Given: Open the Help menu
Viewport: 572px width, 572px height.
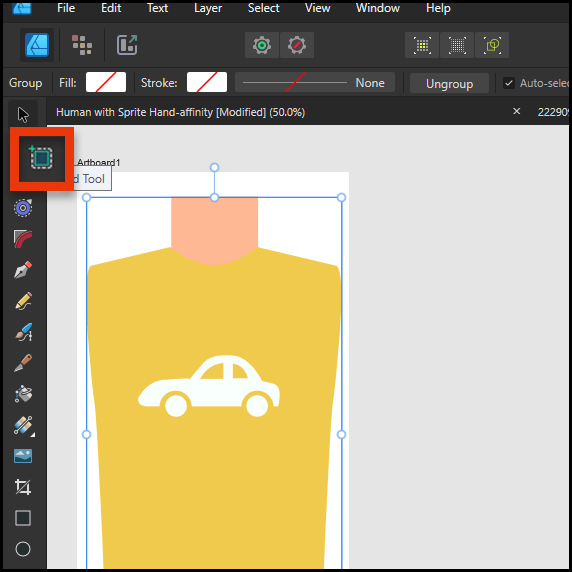Looking at the screenshot, I should (438, 8).
